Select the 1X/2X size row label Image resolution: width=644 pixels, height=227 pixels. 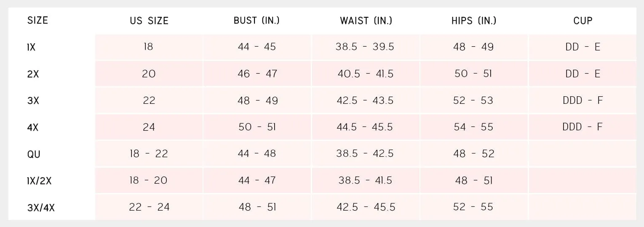point(39,181)
